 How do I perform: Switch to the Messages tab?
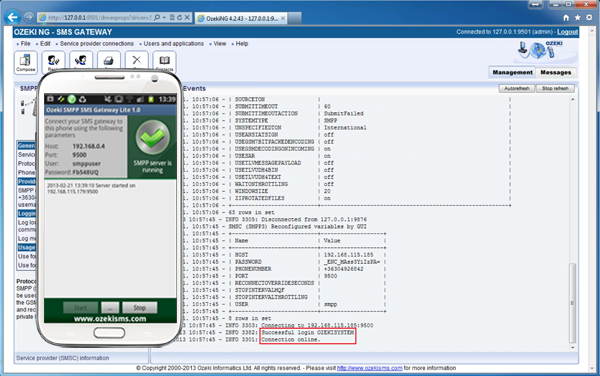pyautogui.click(x=556, y=72)
